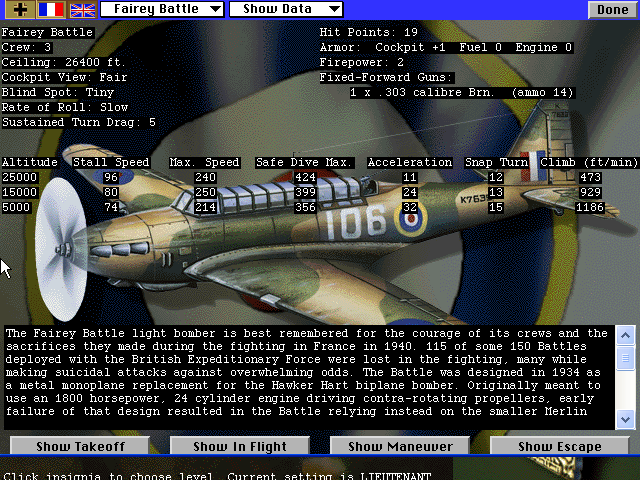Click the aircraft description text box

coord(309,378)
